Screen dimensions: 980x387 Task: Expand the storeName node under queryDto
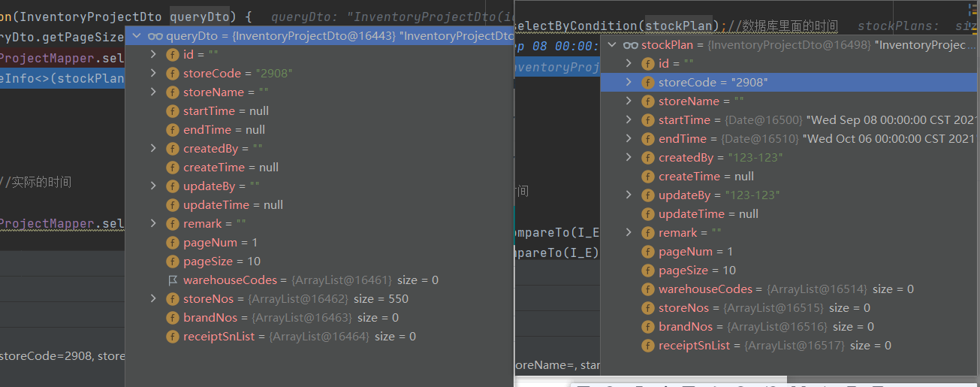click(154, 92)
